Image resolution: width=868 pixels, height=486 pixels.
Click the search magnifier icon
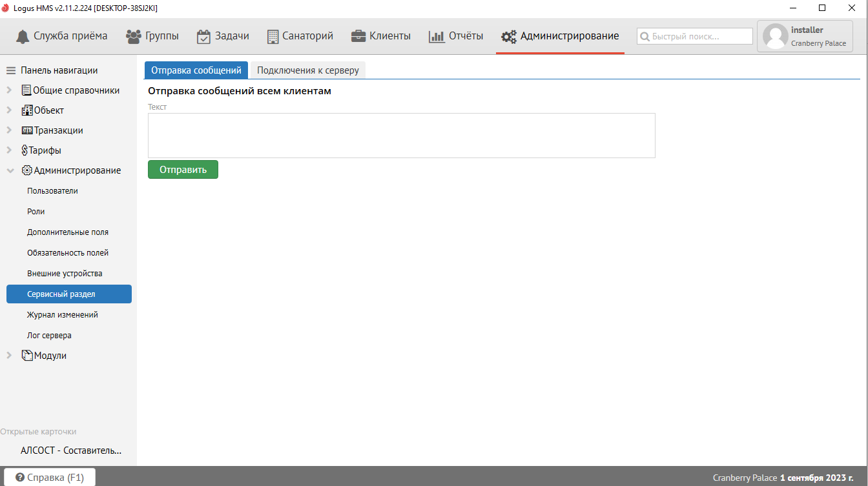tap(645, 37)
